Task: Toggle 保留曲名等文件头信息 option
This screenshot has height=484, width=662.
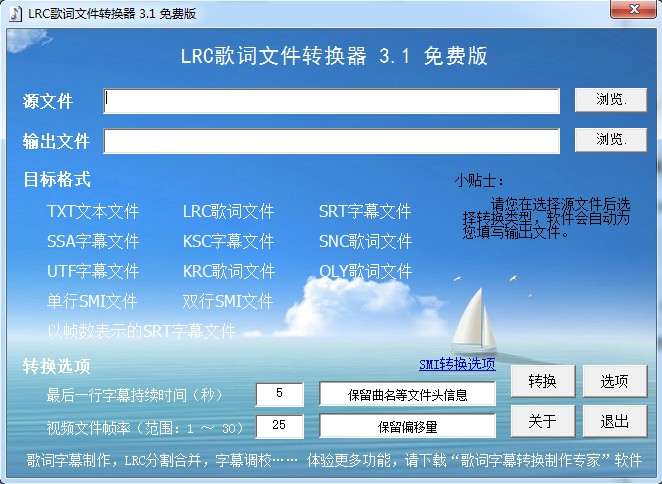Action: click(407, 394)
